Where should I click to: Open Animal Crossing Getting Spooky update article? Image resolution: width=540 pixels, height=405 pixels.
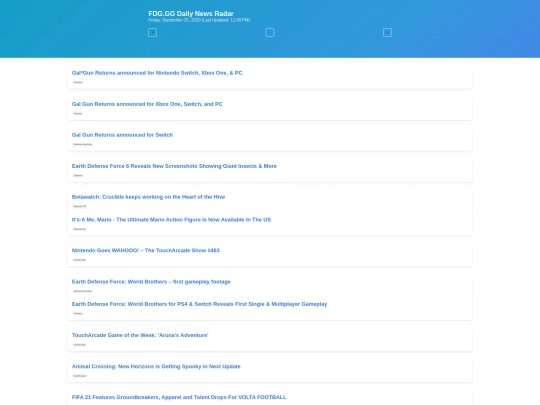[156, 366]
